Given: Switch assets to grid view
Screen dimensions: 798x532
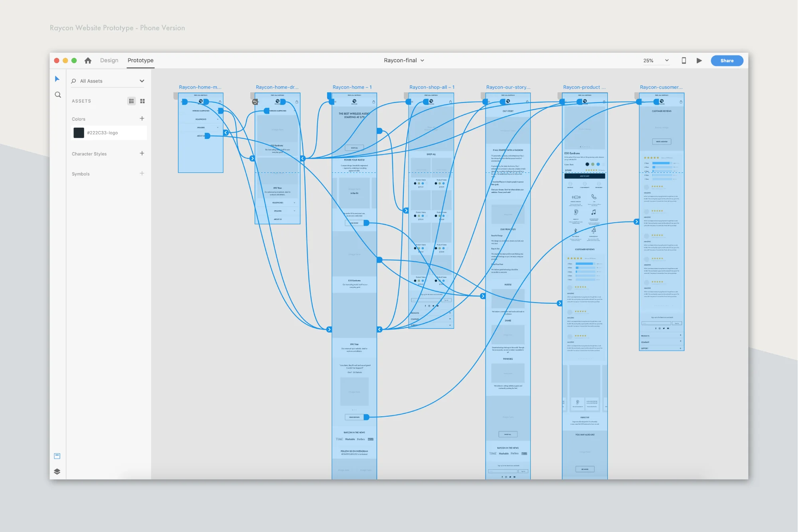Looking at the screenshot, I should coord(142,101).
